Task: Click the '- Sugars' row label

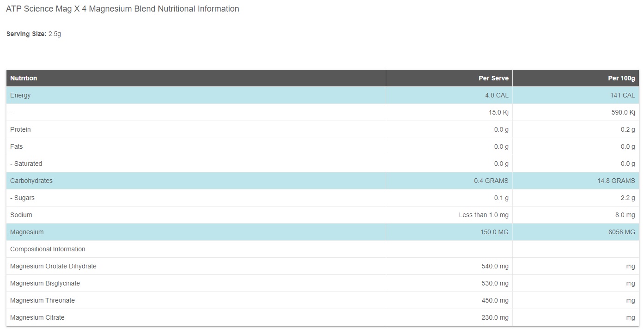Action: 22,198
